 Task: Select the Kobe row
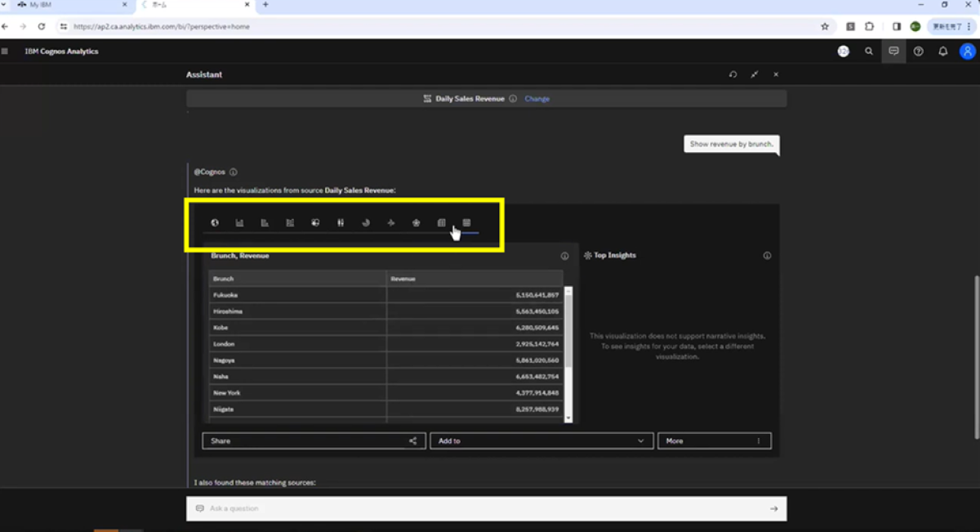pyautogui.click(x=386, y=328)
